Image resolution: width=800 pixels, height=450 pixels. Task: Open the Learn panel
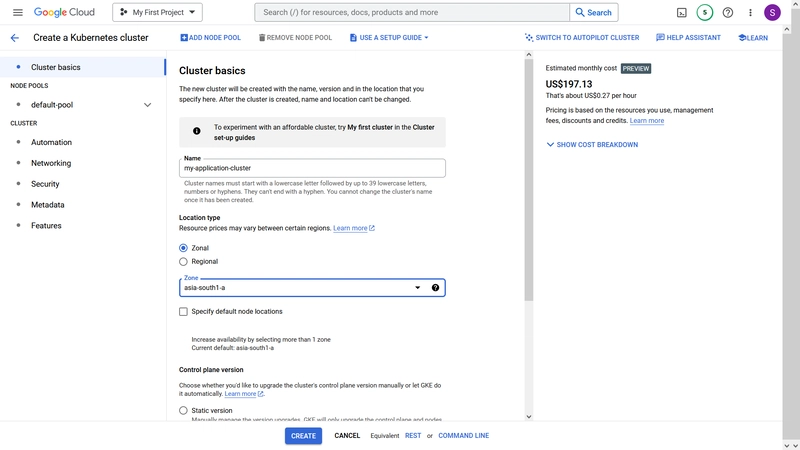(753, 38)
